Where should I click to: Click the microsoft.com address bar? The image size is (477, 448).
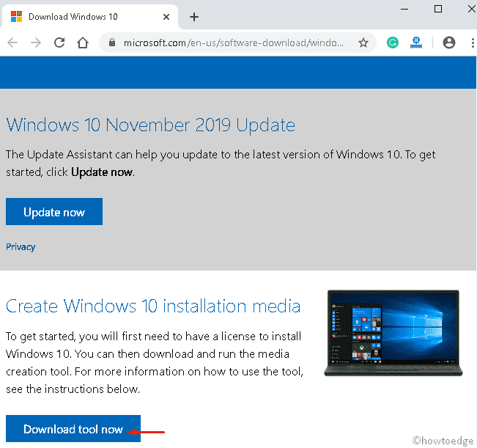click(234, 43)
